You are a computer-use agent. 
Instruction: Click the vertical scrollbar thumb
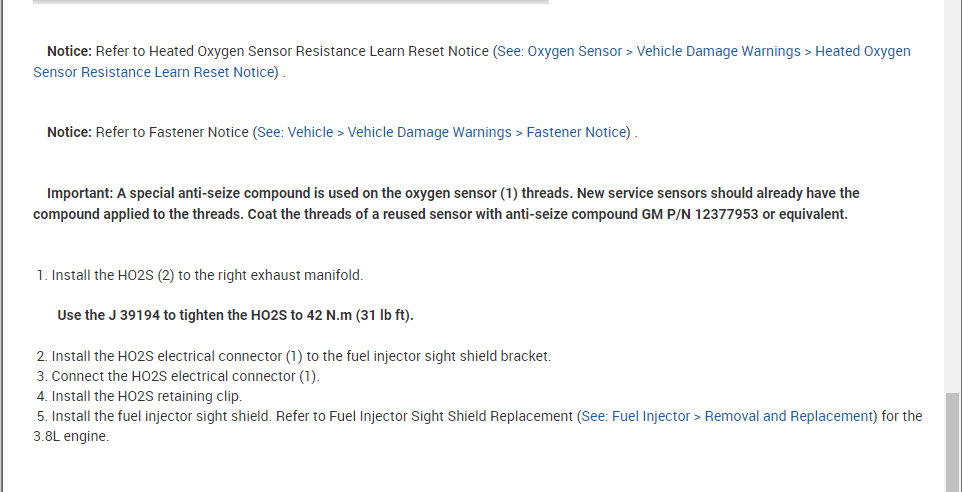coord(953,440)
